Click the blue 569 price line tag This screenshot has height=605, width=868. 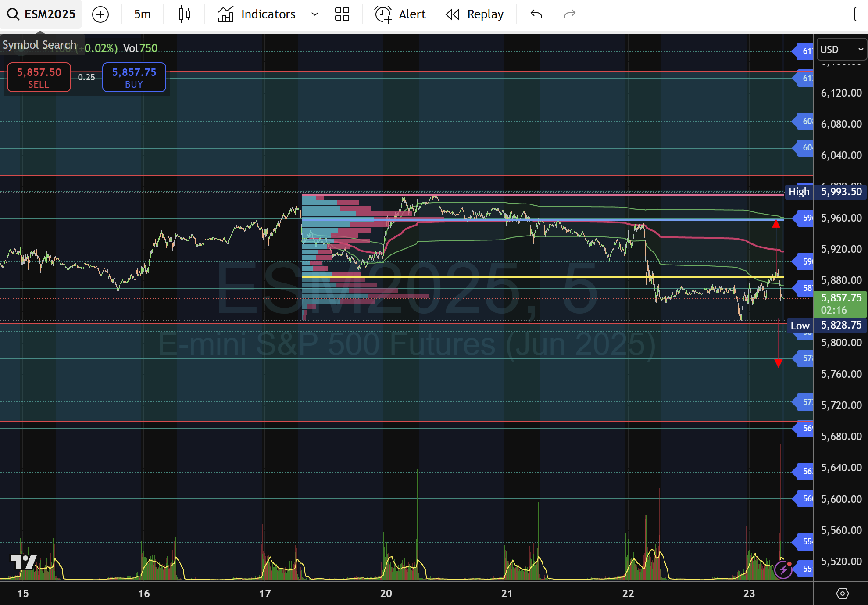(x=804, y=428)
